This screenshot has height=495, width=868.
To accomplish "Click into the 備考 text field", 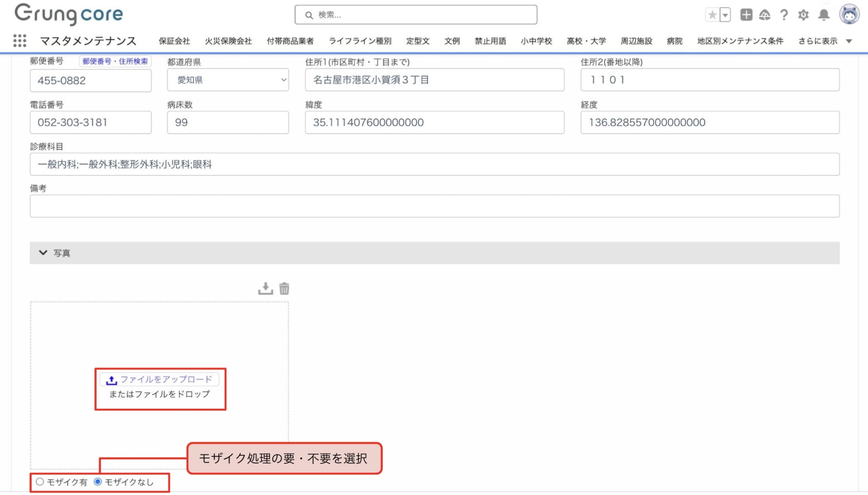I will [x=434, y=206].
